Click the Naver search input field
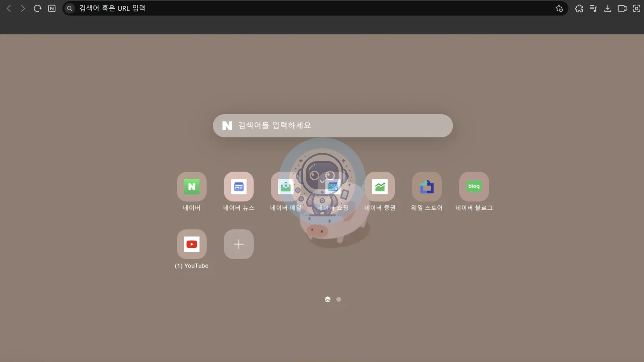Viewport: 644px width, 362px height. click(333, 125)
